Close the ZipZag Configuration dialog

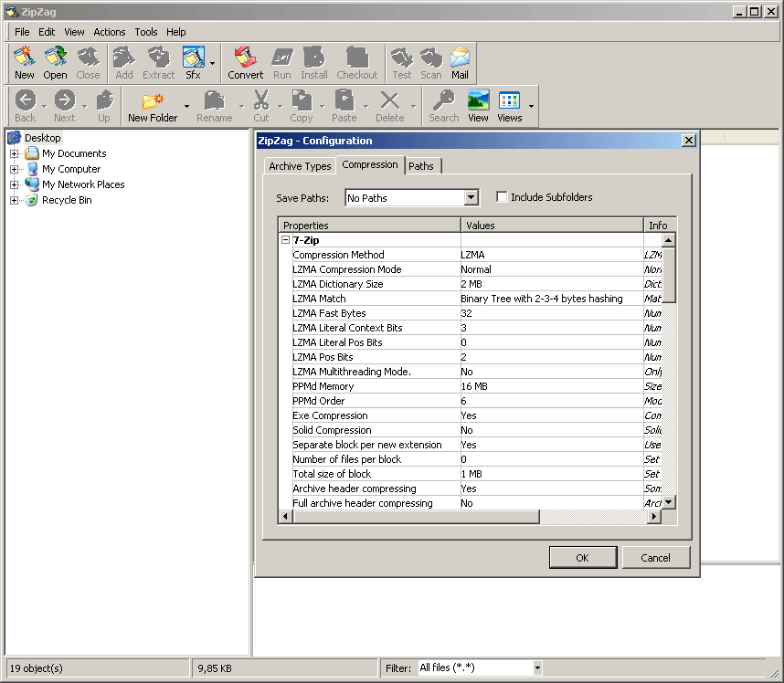click(x=689, y=141)
